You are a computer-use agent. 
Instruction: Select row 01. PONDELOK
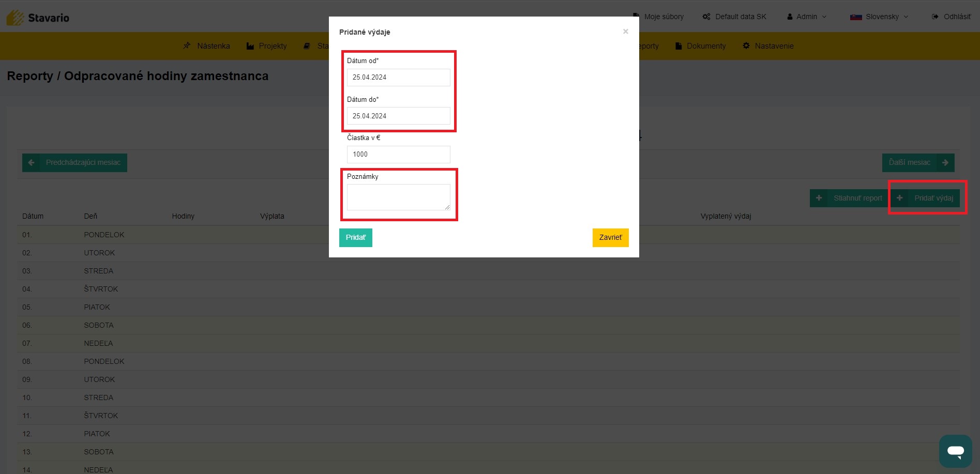488,235
